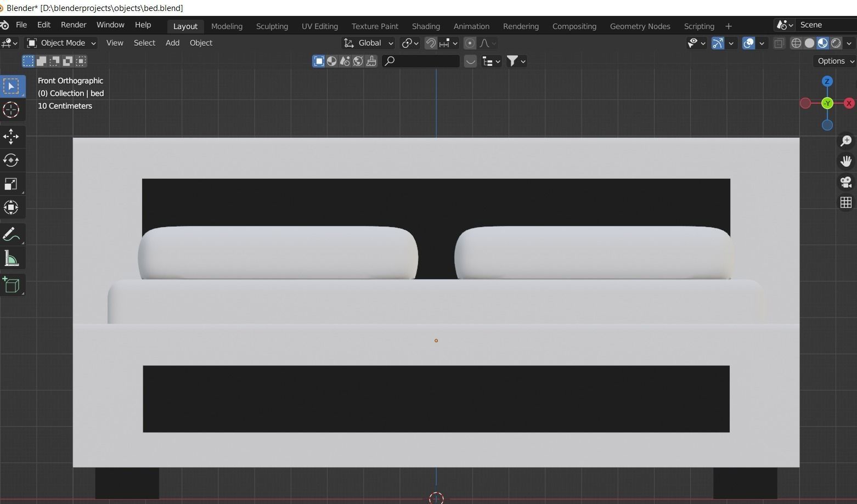Image resolution: width=857 pixels, height=504 pixels.
Task: Set selection mode to new selection
Action: point(28,61)
